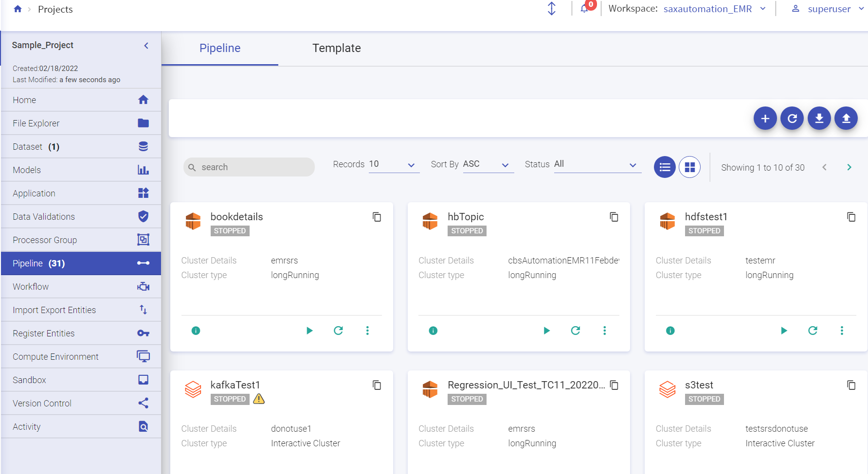Go to next page of pipelines
The image size is (868, 474).
pyautogui.click(x=849, y=167)
